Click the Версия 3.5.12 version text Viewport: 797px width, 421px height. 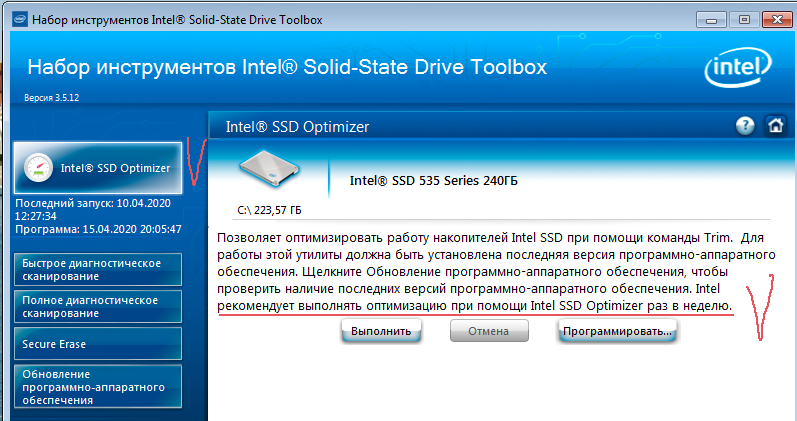[x=53, y=98]
